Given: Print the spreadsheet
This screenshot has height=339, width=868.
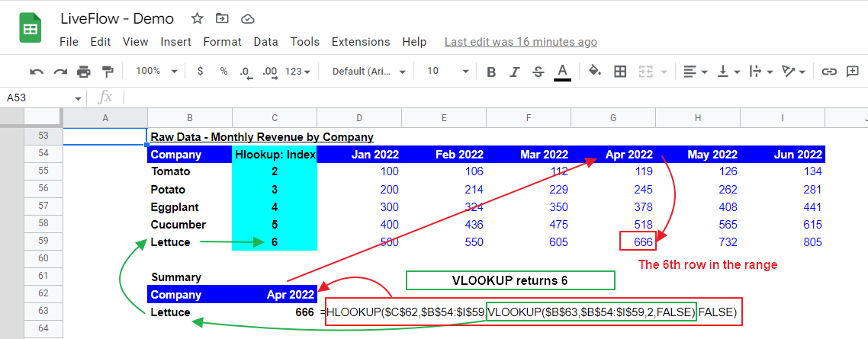Looking at the screenshot, I should point(84,72).
